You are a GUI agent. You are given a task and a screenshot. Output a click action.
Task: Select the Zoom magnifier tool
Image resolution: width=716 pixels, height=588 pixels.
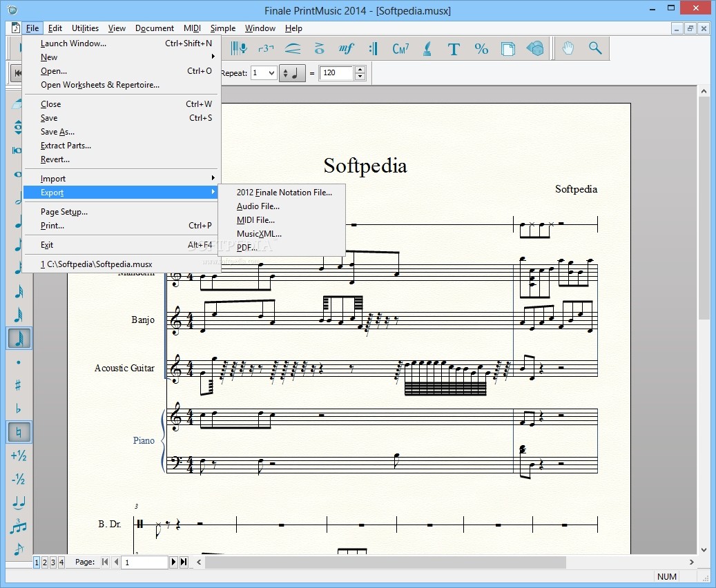click(595, 48)
